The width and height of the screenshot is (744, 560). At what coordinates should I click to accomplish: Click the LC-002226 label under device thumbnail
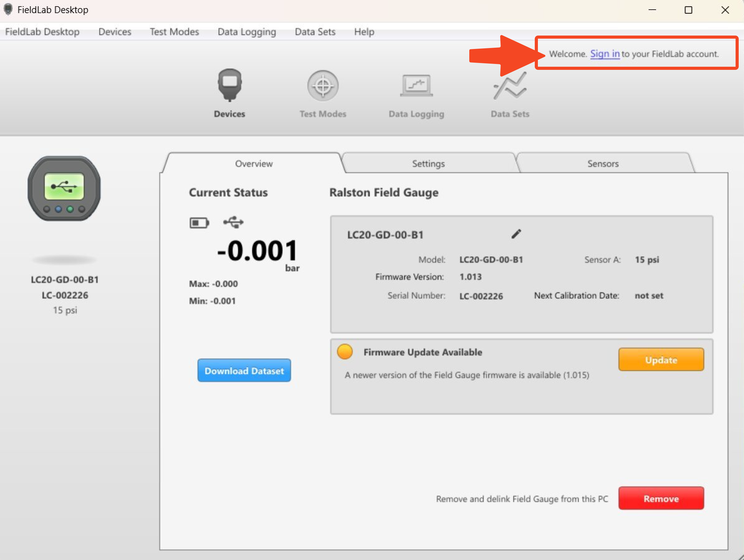[x=65, y=295]
